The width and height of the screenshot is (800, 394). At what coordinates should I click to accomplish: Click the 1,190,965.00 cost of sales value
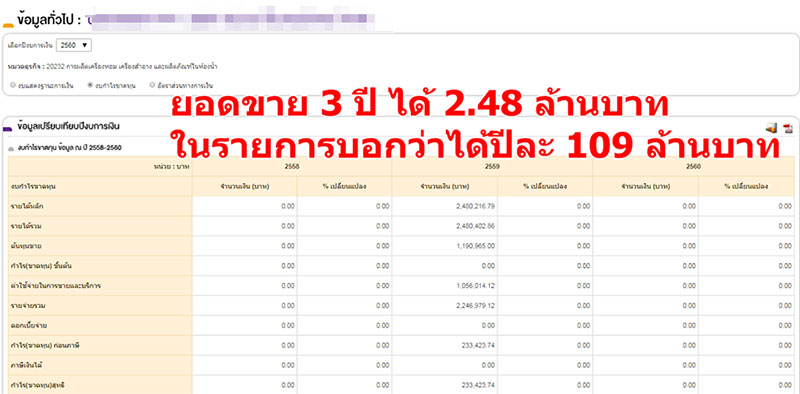coord(476,246)
